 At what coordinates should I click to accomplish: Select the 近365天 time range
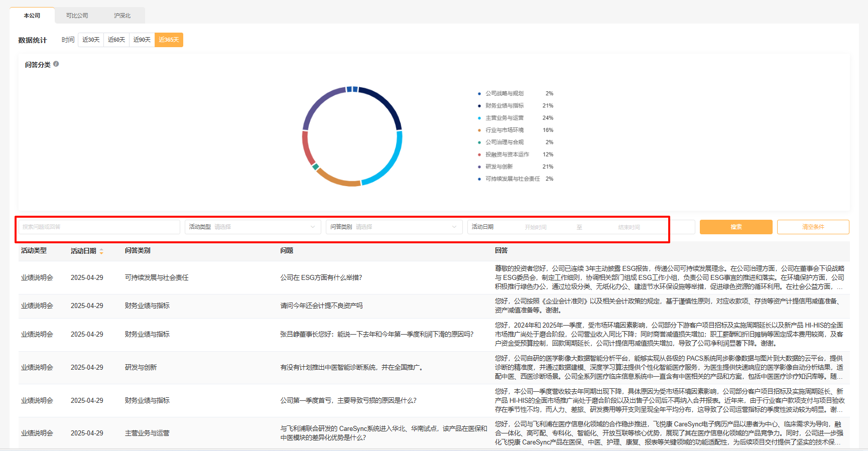tap(169, 40)
